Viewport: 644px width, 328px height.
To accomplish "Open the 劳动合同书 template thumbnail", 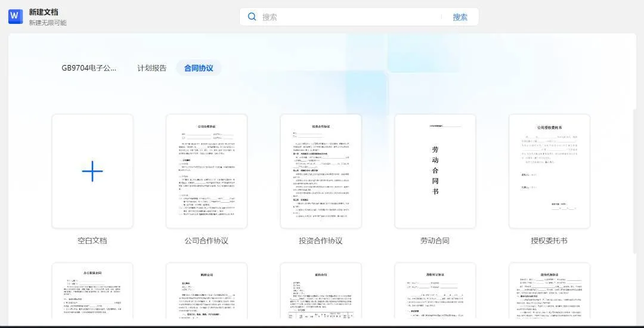I will (435, 171).
